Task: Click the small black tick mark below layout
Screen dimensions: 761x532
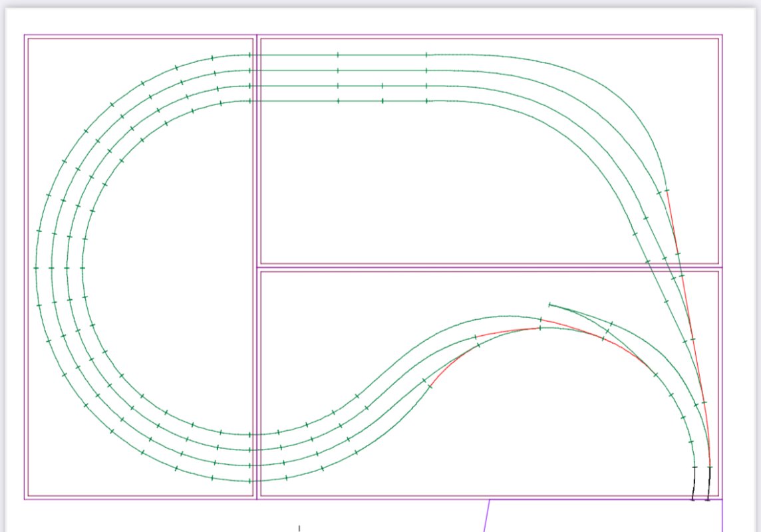Action: coord(299,528)
